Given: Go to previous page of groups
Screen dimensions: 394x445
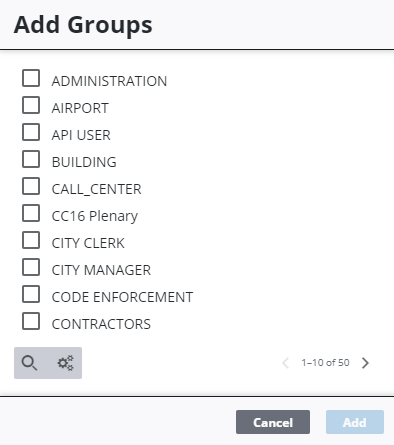Looking at the screenshot, I should 285,363.
